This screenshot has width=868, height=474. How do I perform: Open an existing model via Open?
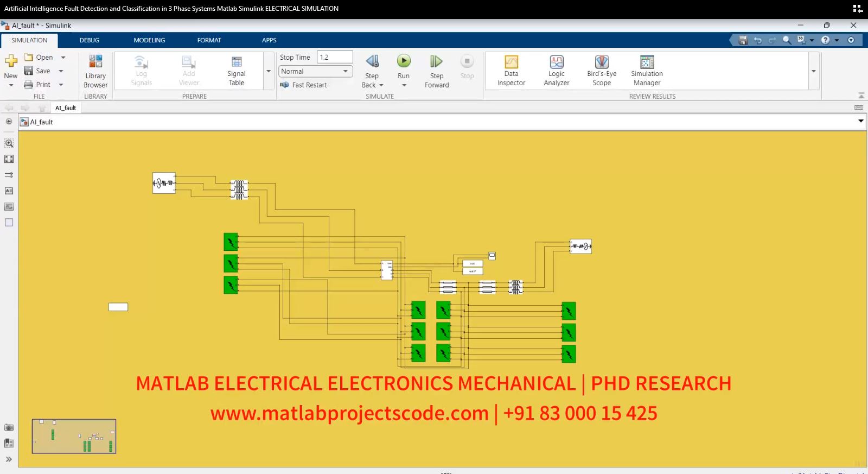click(39, 57)
